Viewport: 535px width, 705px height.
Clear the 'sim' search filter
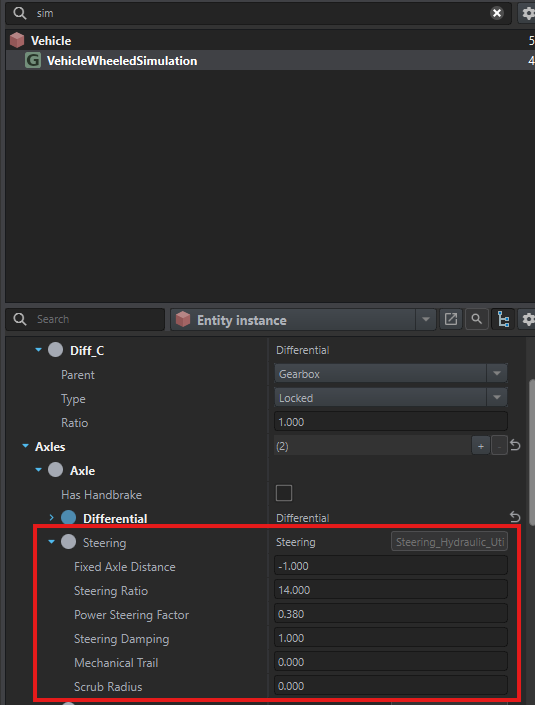click(x=497, y=13)
